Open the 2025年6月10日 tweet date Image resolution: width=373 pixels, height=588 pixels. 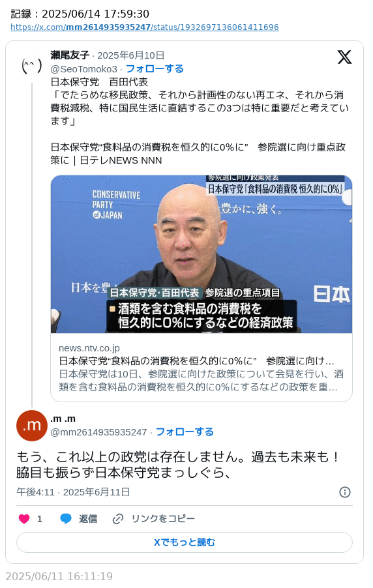pyautogui.click(x=131, y=55)
